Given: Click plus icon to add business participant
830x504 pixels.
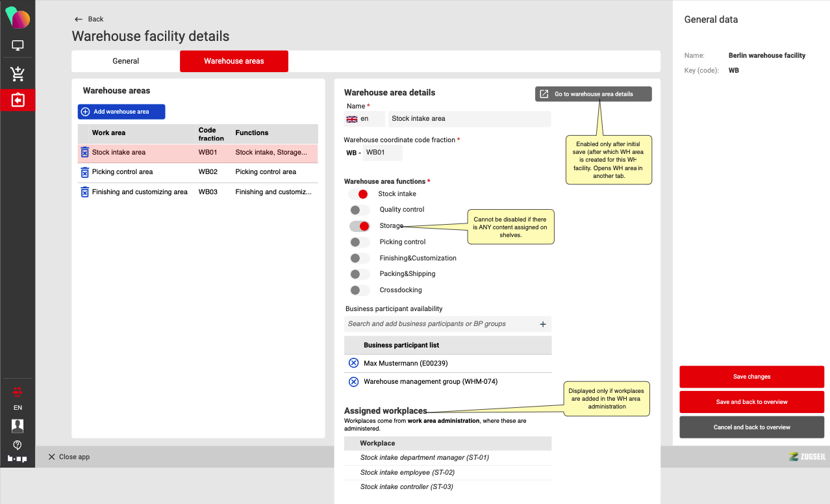Looking at the screenshot, I should [543, 324].
